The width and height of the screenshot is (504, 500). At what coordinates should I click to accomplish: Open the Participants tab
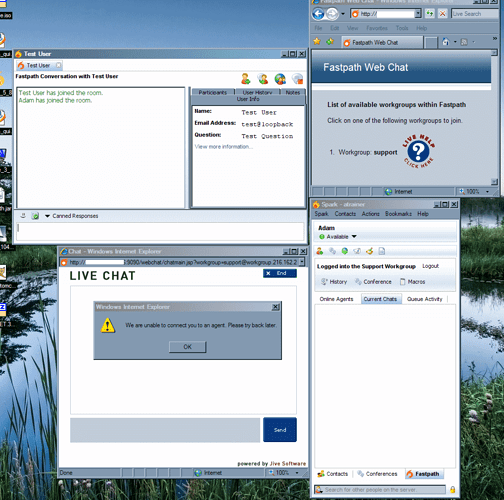pos(213,92)
